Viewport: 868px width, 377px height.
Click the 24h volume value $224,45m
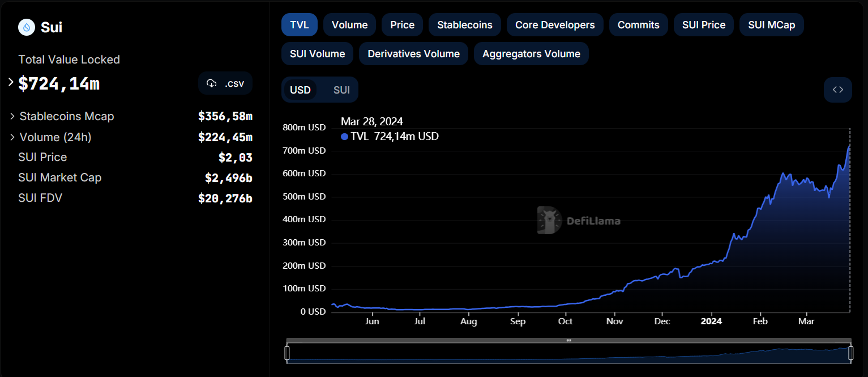click(225, 137)
